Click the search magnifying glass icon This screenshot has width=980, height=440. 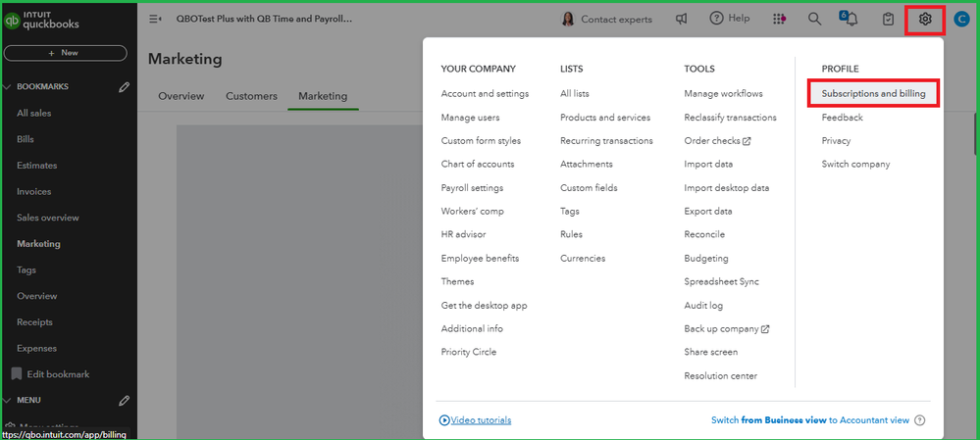814,19
